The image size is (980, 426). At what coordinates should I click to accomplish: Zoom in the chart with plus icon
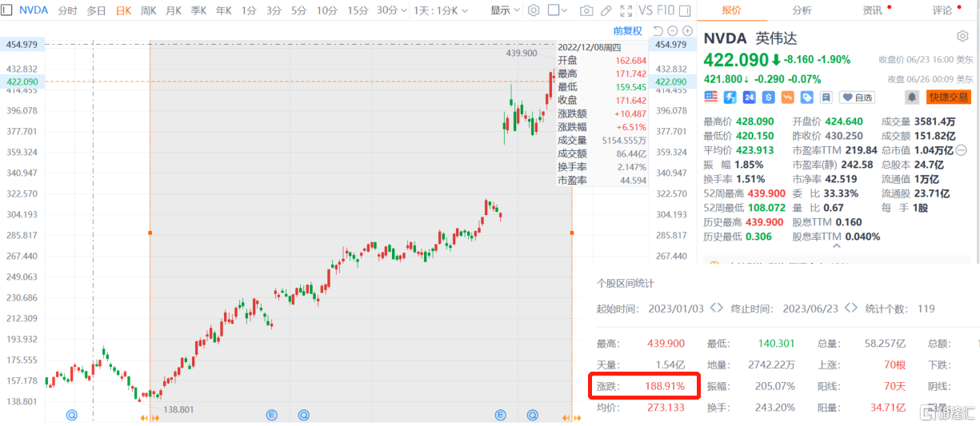[687, 31]
